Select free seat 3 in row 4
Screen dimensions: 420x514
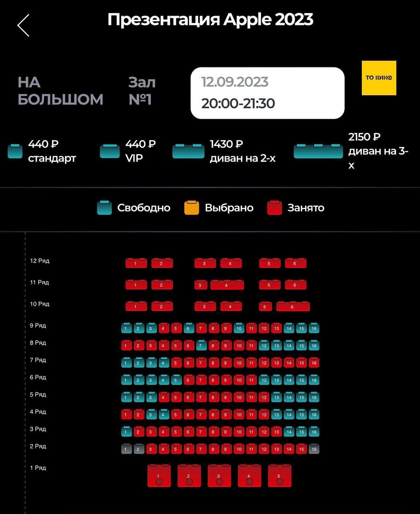coord(151,415)
